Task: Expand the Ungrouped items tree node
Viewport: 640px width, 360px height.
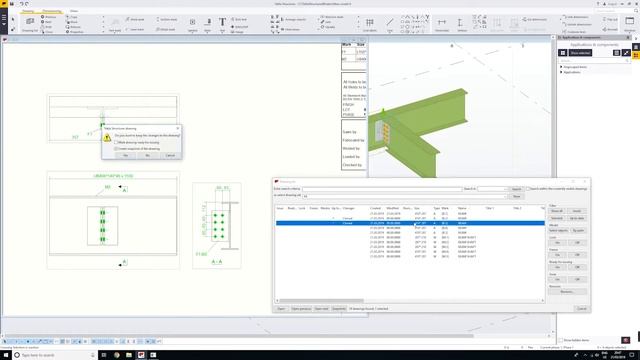Action: [x=562, y=67]
